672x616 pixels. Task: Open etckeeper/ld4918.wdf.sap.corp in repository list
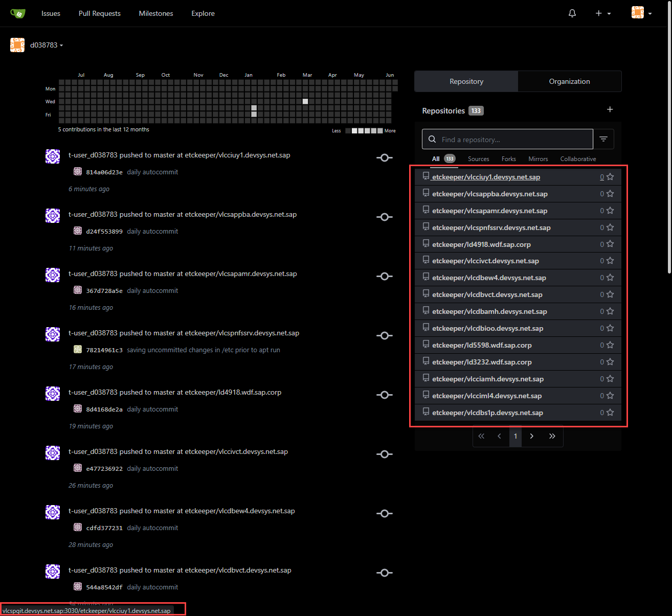tap(481, 244)
